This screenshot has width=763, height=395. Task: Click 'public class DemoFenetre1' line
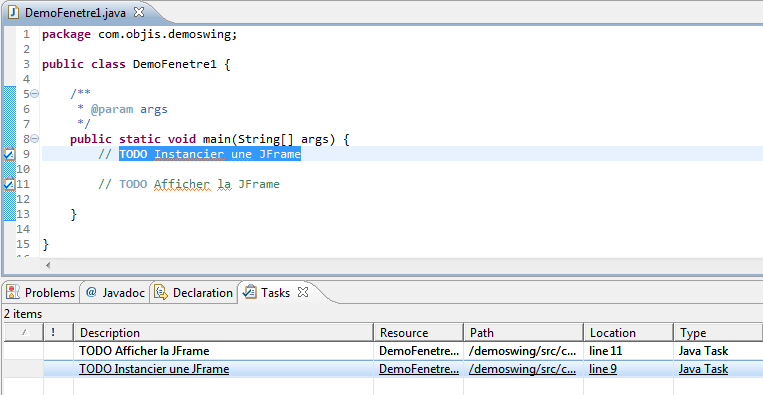[x=136, y=64]
